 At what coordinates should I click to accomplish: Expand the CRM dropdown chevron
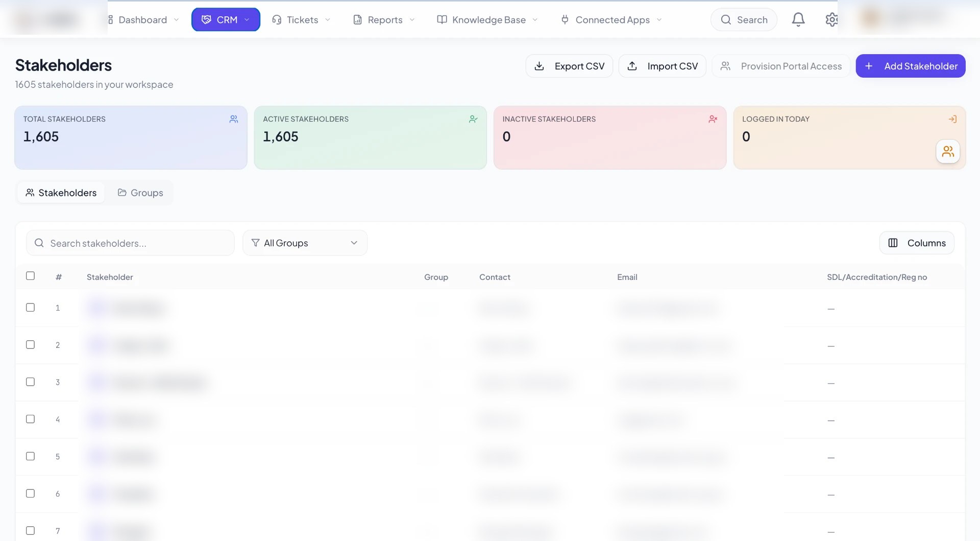[x=247, y=19]
